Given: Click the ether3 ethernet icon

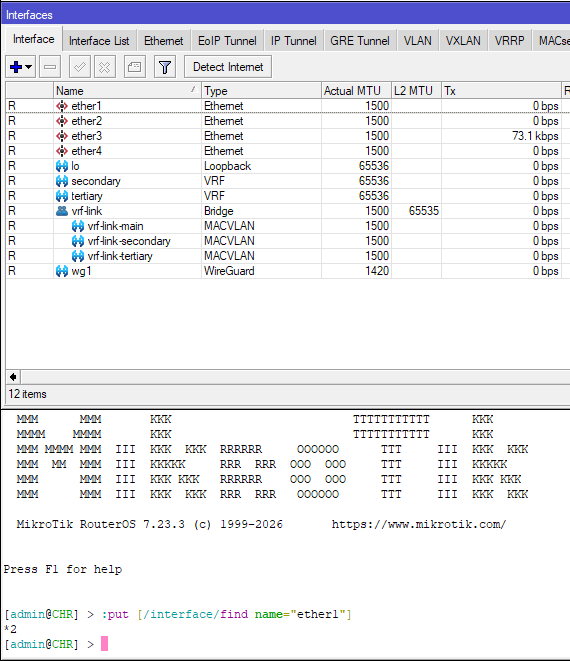Looking at the screenshot, I should tap(62, 136).
